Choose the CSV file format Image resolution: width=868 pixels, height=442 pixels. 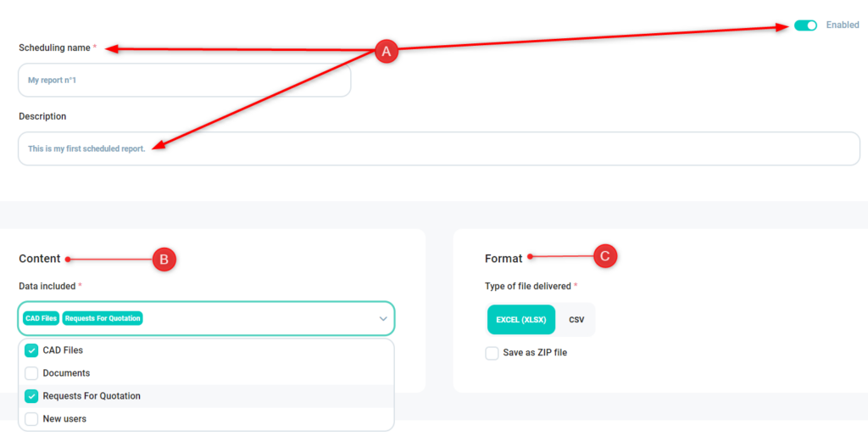click(577, 320)
